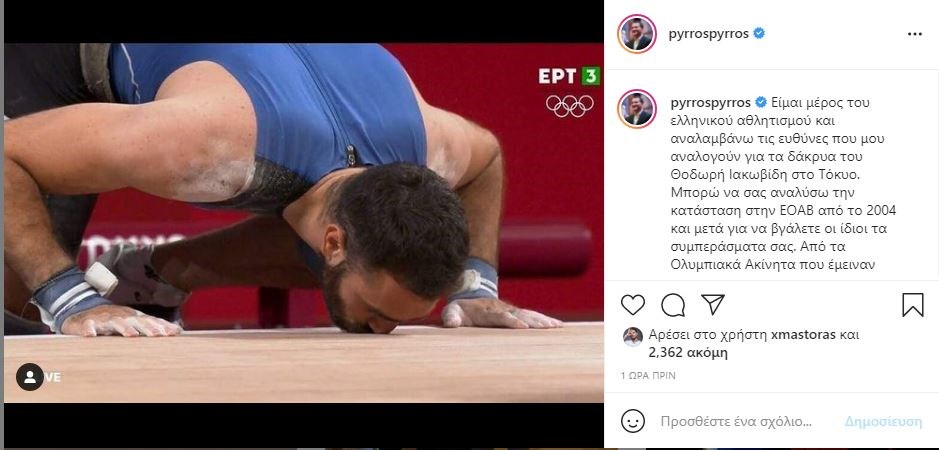Click the blue verified badge in the caption
Viewport: 939px width, 450px height.
(761, 102)
